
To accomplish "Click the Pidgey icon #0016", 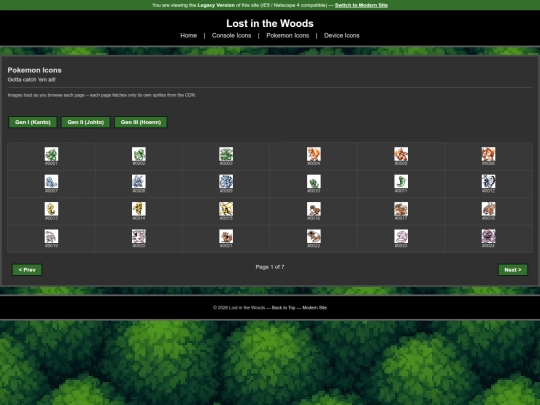I will pyautogui.click(x=314, y=209).
